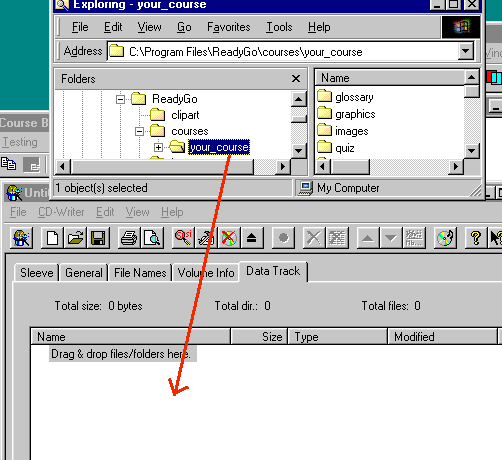Click the folder tree down scroll arrow
This screenshot has width=502, height=460.
click(299, 151)
